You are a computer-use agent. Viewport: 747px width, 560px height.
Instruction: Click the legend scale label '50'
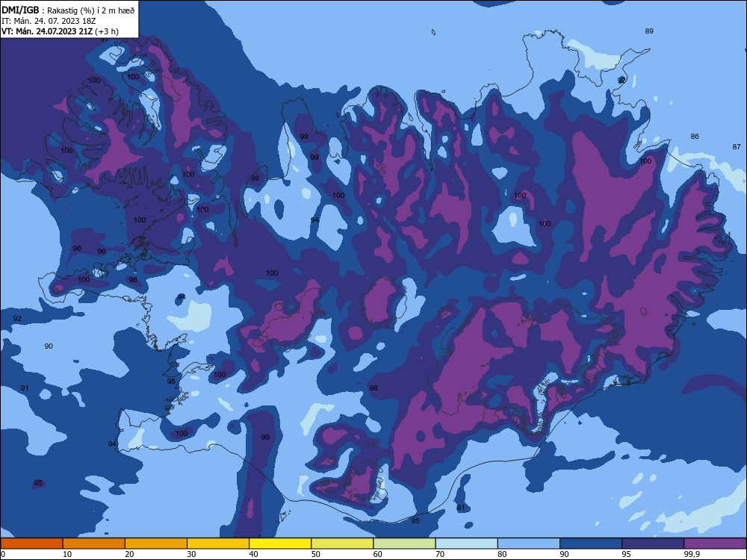315,554
